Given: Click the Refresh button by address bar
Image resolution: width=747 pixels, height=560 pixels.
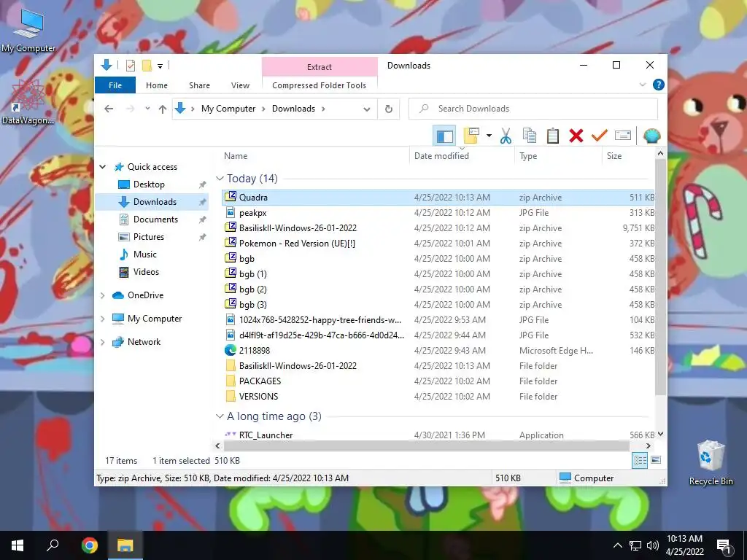Looking at the screenshot, I should [389, 109].
